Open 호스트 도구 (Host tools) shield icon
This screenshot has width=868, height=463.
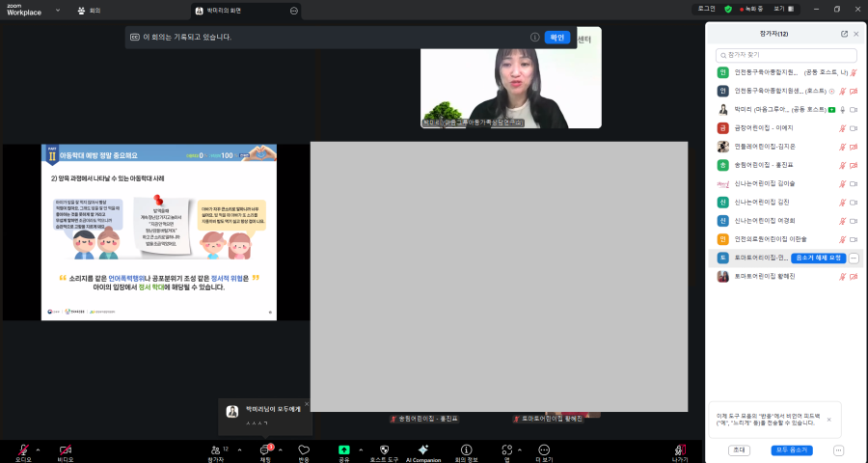click(384, 450)
